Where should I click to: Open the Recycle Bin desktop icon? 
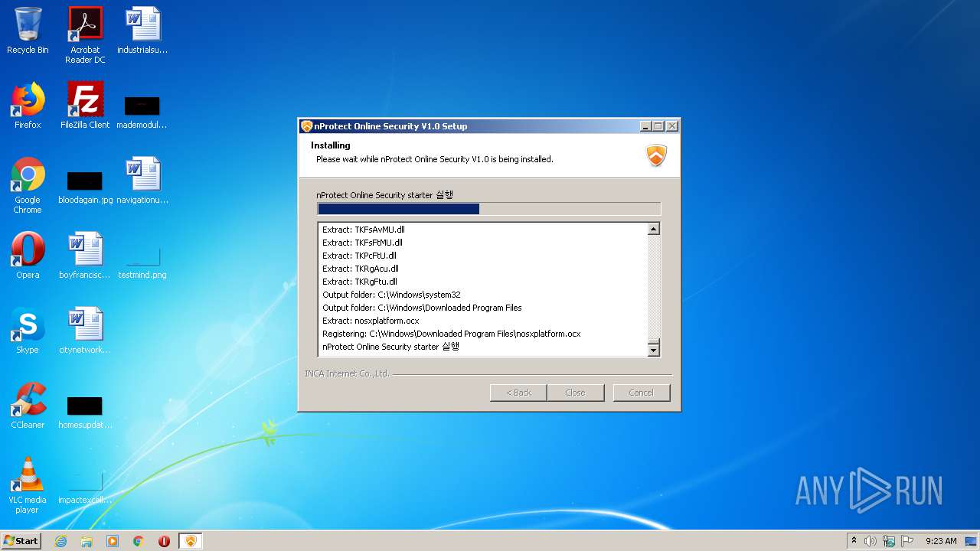pos(28,31)
